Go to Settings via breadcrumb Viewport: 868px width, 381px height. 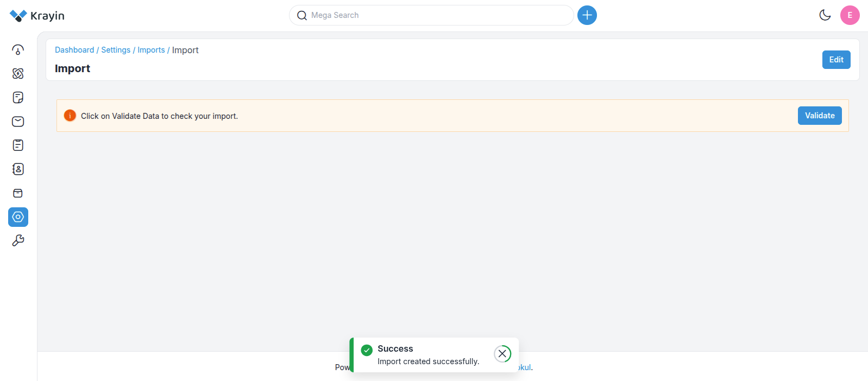point(116,50)
